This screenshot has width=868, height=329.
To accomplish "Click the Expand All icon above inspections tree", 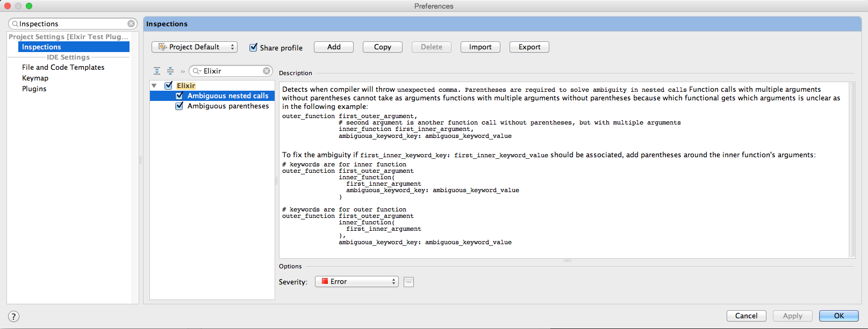I will pos(157,71).
